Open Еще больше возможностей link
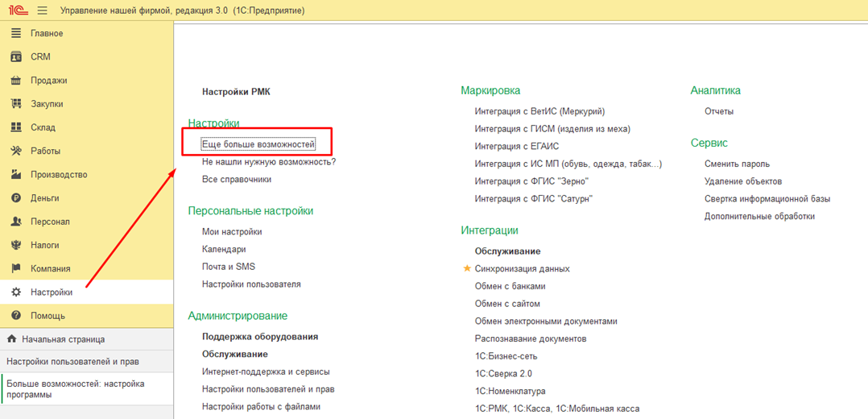Image resolution: width=868 pixels, height=419 pixels. pyautogui.click(x=258, y=144)
